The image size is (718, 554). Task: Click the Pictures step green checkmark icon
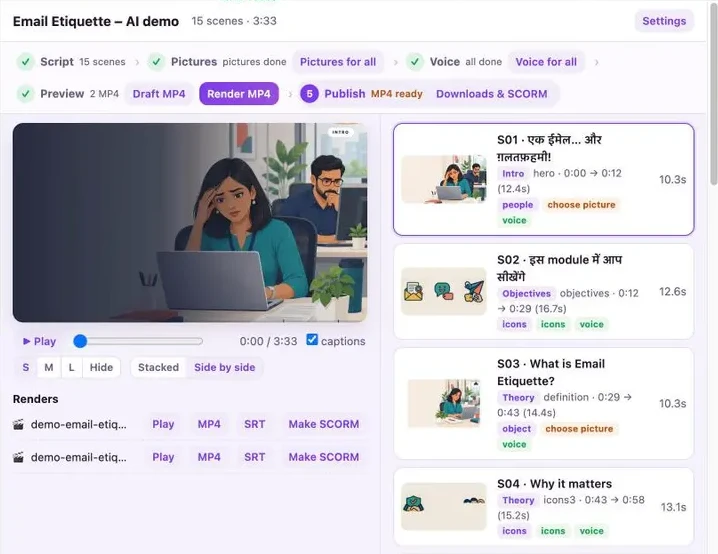[x=157, y=62]
